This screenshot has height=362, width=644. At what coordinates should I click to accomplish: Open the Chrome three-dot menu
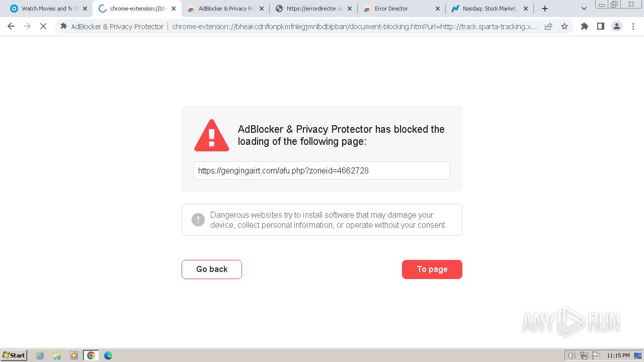(633, 27)
